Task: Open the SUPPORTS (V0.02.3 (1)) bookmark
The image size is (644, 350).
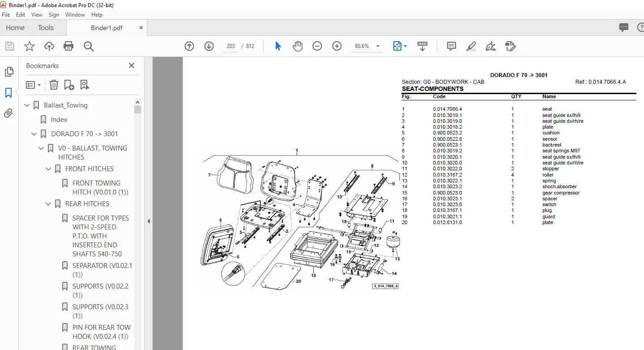Action: (x=101, y=311)
